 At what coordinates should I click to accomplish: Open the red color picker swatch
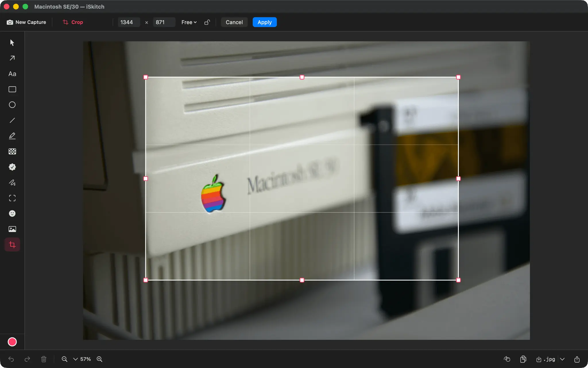point(12,342)
